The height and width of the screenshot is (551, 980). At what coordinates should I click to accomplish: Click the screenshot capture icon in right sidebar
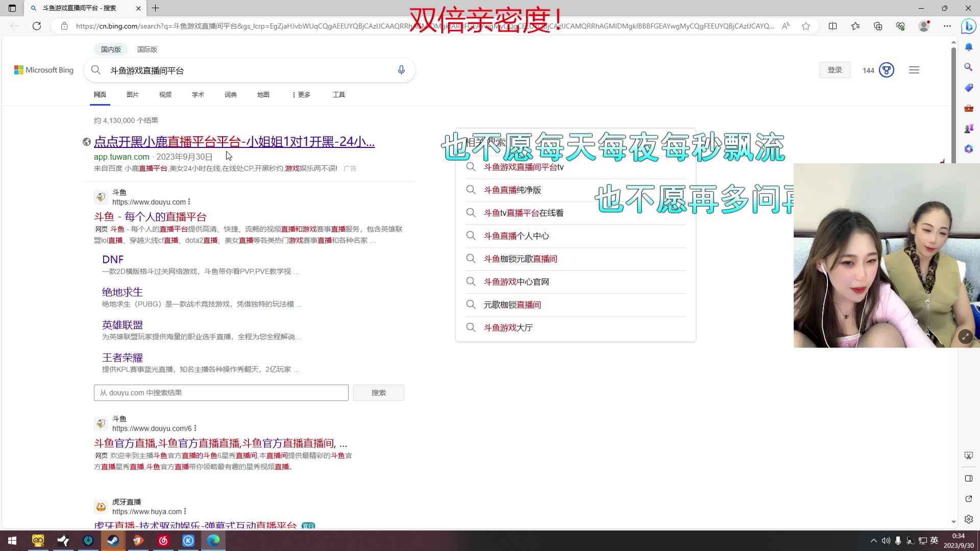[969, 455]
